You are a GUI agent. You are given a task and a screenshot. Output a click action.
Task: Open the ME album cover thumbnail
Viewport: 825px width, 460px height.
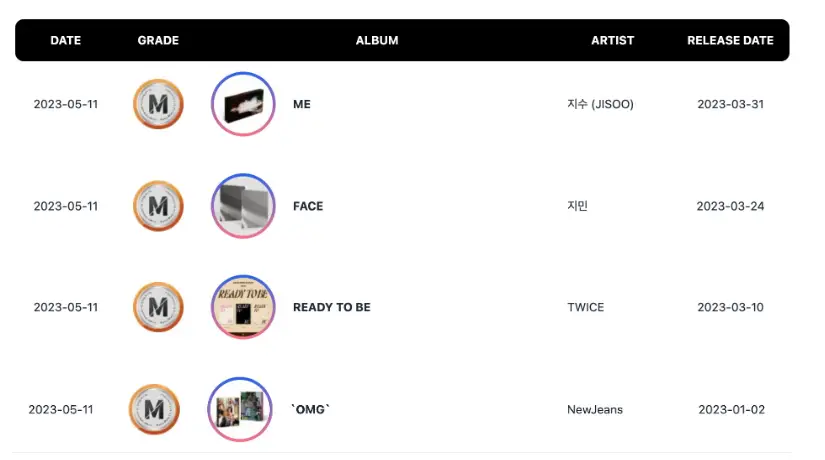[243, 104]
